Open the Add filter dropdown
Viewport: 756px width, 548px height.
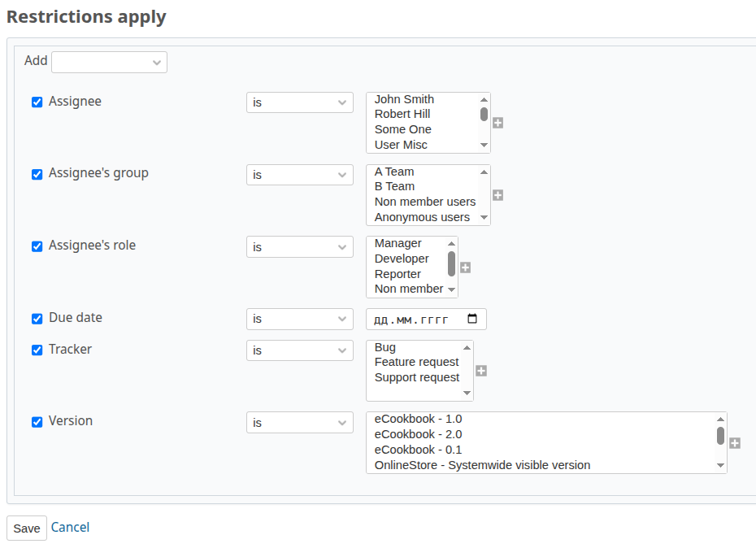click(109, 62)
